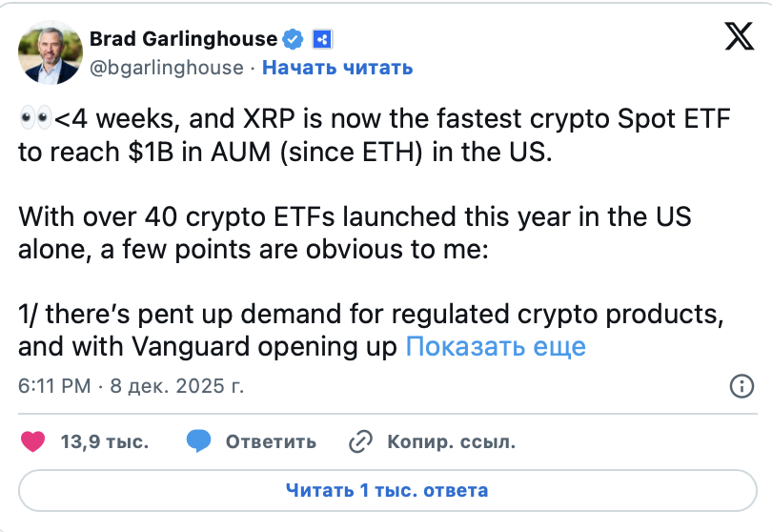Click the chain link copy icon

(360, 441)
